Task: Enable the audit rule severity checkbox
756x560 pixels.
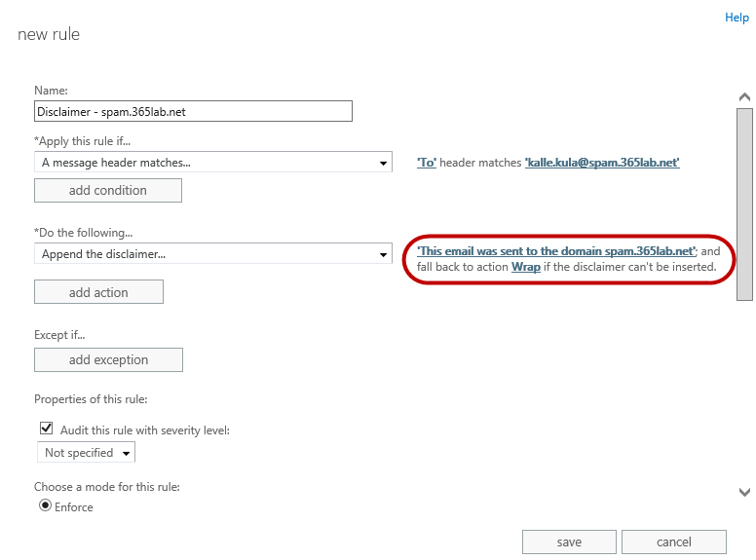Action: (x=46, y=428)
